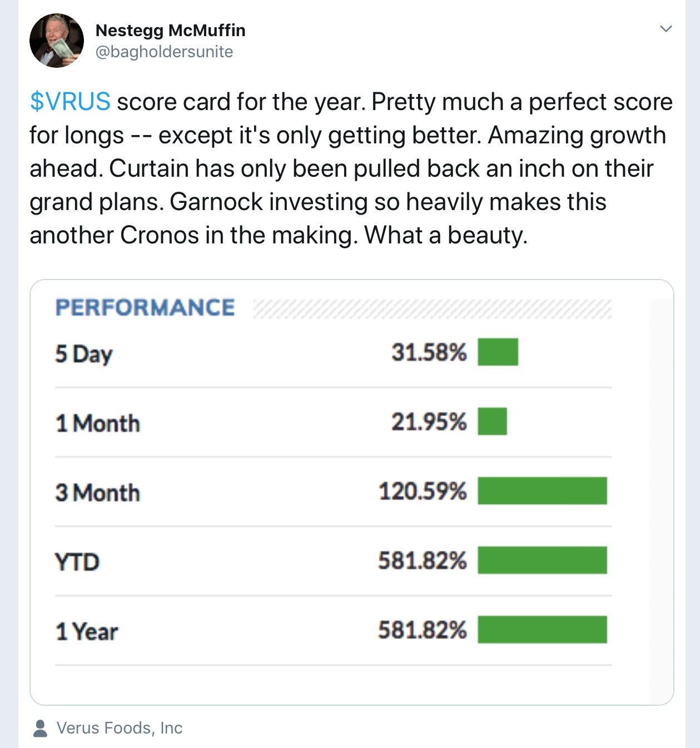Click the person icon beside Verus Foods

pyautogui.click(x=40, y=728)
